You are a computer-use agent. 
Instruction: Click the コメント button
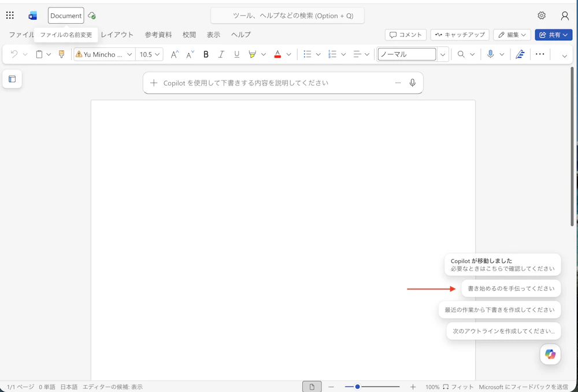[406, 35]
